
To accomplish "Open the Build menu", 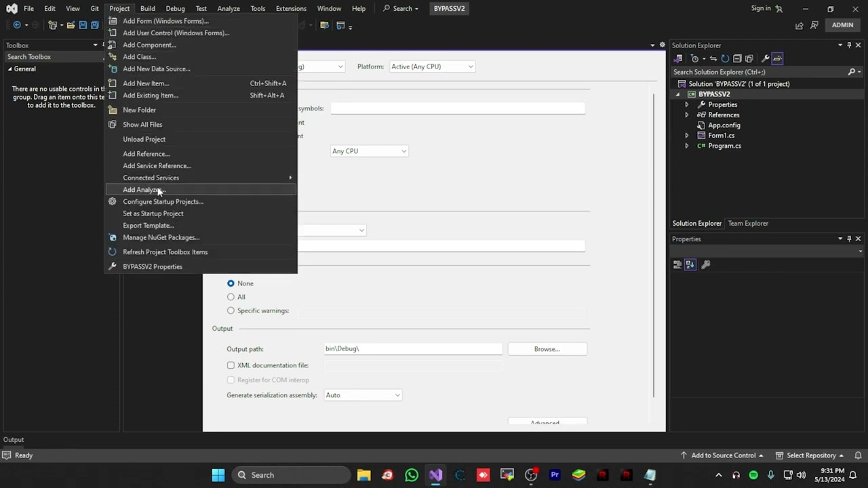I will (147, 8).
